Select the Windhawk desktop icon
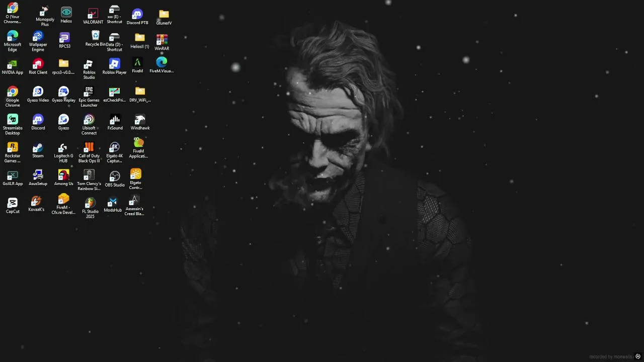The image size is (644, 362). tap(140, 122)
